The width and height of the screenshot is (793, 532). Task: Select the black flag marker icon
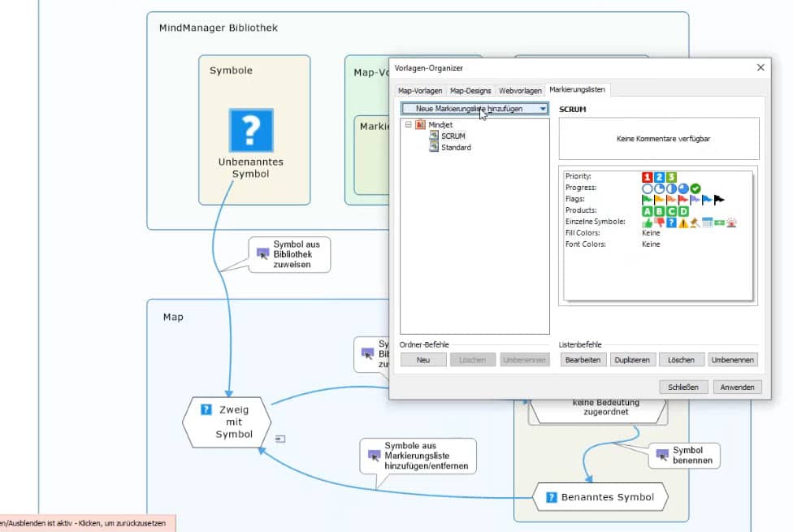(x=718, y=200)
